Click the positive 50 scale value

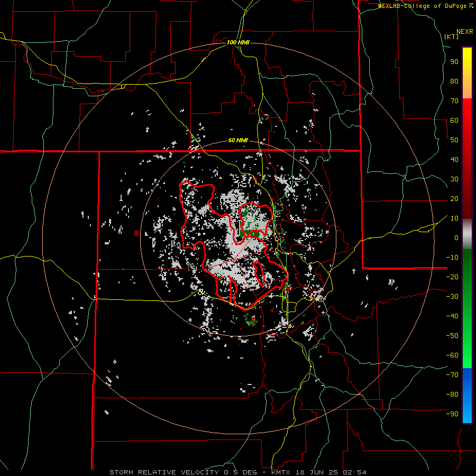pyautogui.click(x=454, y=140)
